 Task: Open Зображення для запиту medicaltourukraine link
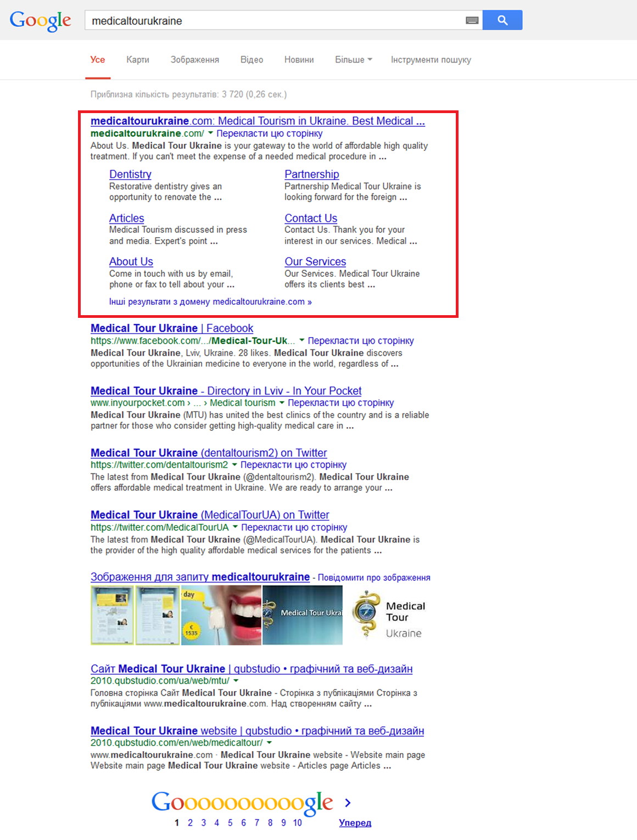200,576
